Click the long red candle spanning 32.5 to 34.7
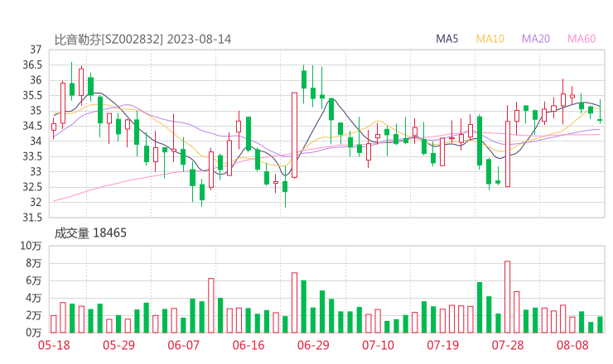Screen dimensions: 613x364 508,154
